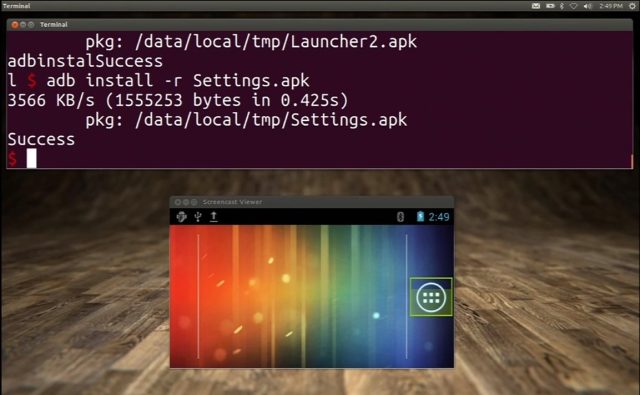Tap the Android clock showing 2:49
The image size is (640, 395).
(439, 217)
